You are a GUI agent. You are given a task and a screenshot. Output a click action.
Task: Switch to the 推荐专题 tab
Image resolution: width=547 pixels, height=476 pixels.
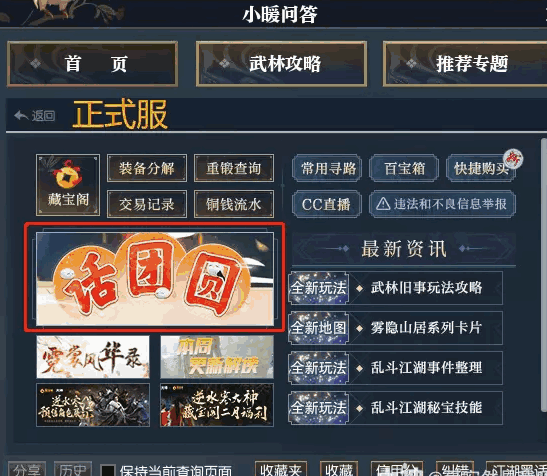pyautogui.click(x=466, y=64)
